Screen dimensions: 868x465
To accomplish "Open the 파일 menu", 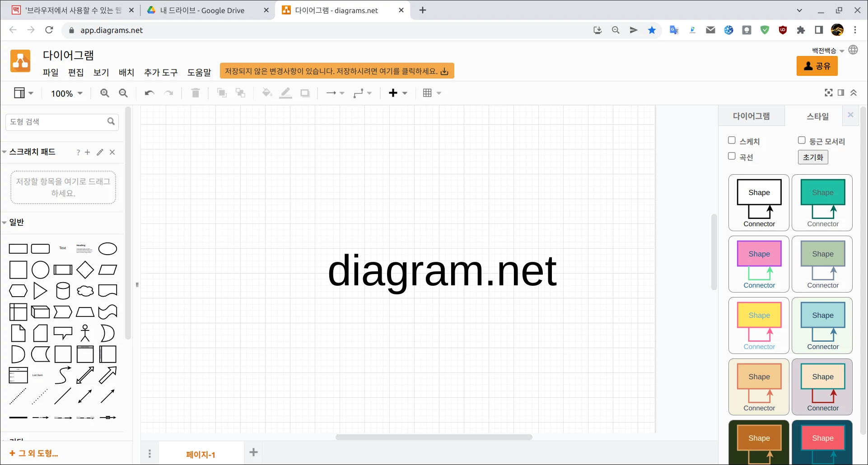I will point(51,72).
